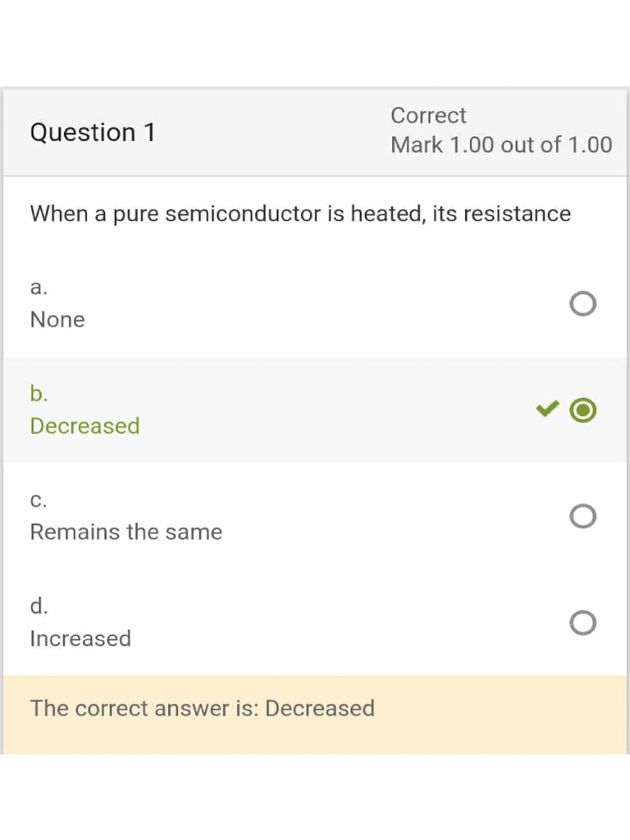
Task: Click the green option letter b.
Action: pyautogui.click(x=39, y=394)
